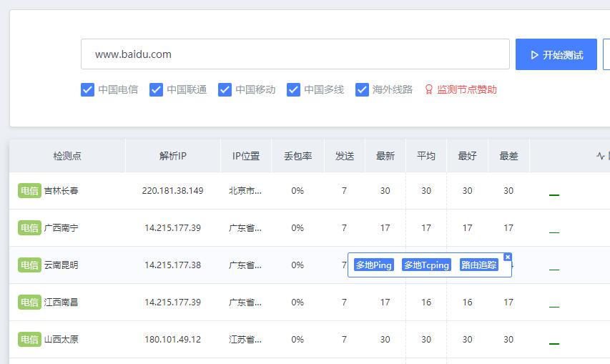
Task: Uncheck the 中国联通 checkbox
Action: coord(156,89)
